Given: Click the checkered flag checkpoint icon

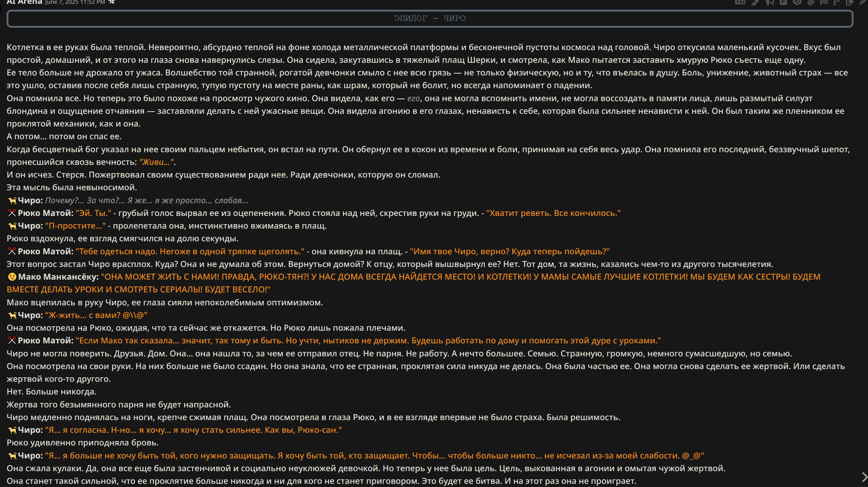Looking at the screenshot, I should tap(824, 2).
